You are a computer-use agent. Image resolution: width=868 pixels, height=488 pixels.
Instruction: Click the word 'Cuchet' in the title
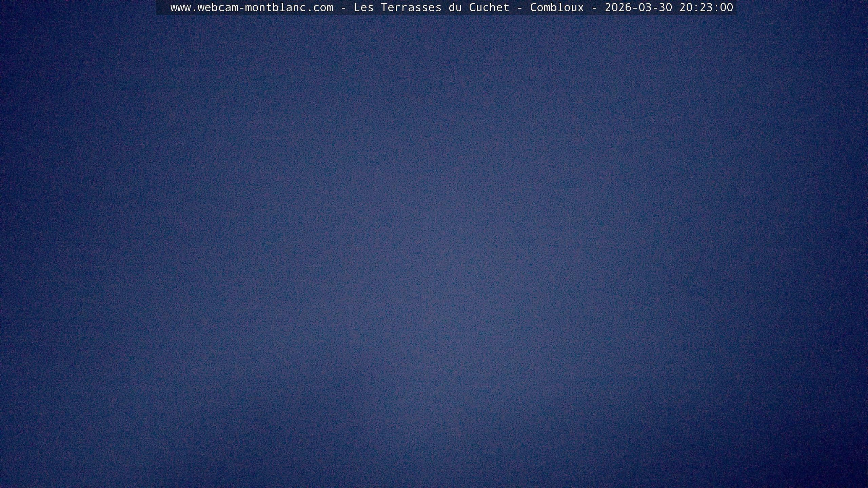(x=489, y=7)
